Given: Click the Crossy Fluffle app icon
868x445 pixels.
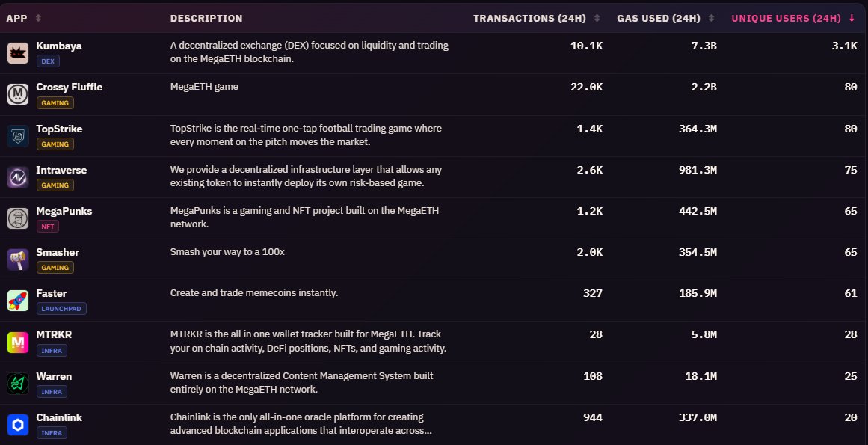Looking at the screenshot, I should 18,94.
